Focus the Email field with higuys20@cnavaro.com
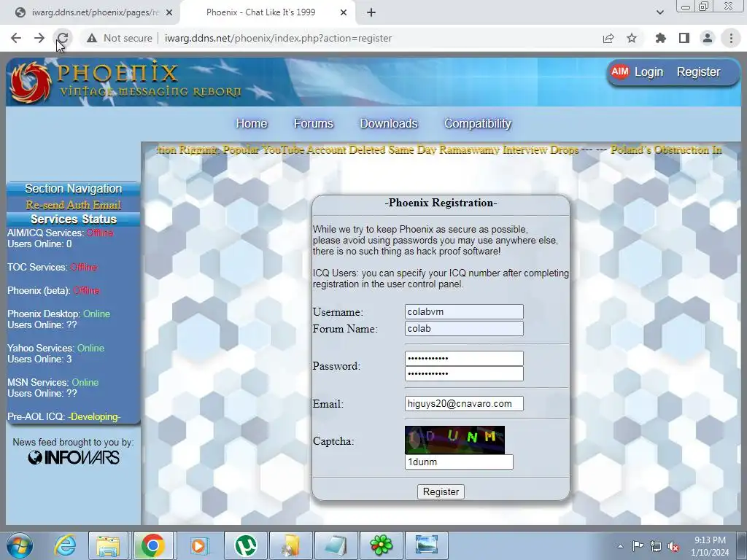 [x=464, y=404]
